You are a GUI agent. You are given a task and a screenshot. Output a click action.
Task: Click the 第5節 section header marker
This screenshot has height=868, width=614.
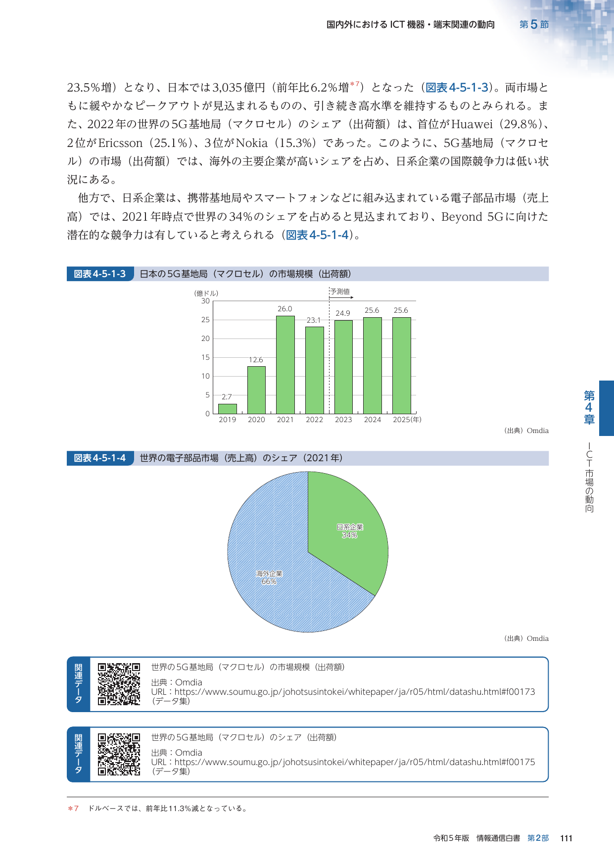pyautogui.click(x=534, y=24)
